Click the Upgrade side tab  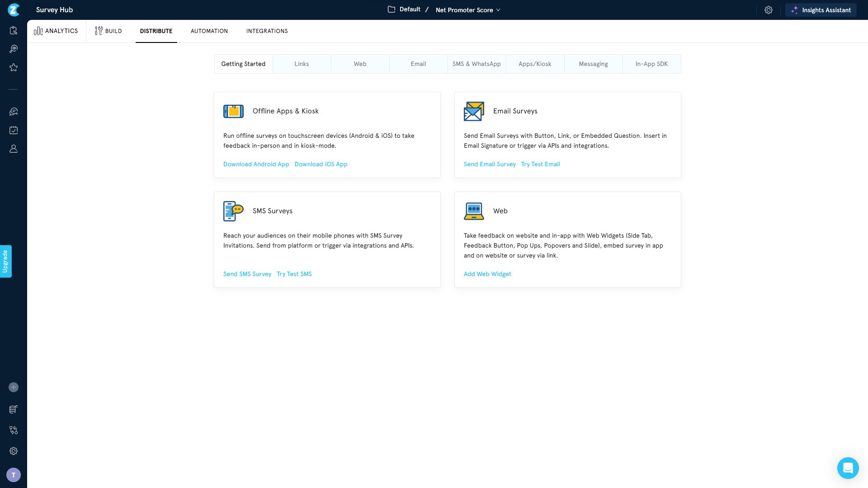[5, 261]
